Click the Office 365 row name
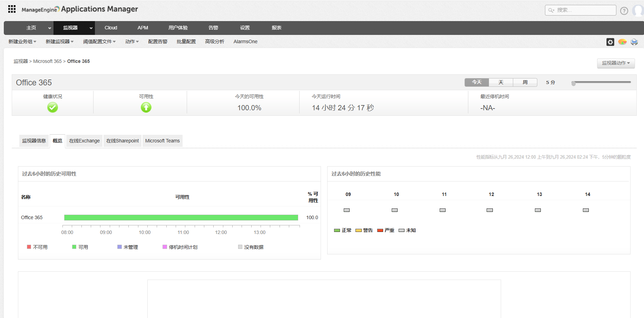The width and height of the screenshot is (644, 318). (32, 217)
